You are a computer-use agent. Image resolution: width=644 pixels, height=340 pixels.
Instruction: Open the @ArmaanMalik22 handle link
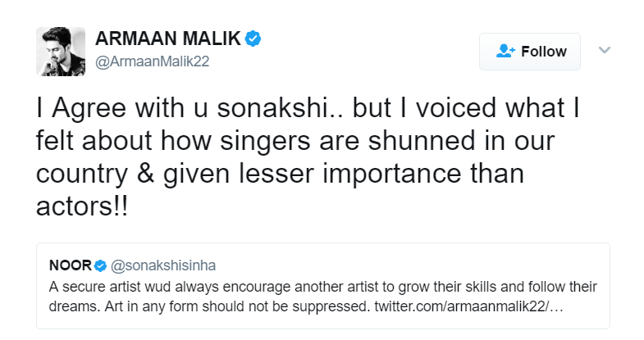153,64
